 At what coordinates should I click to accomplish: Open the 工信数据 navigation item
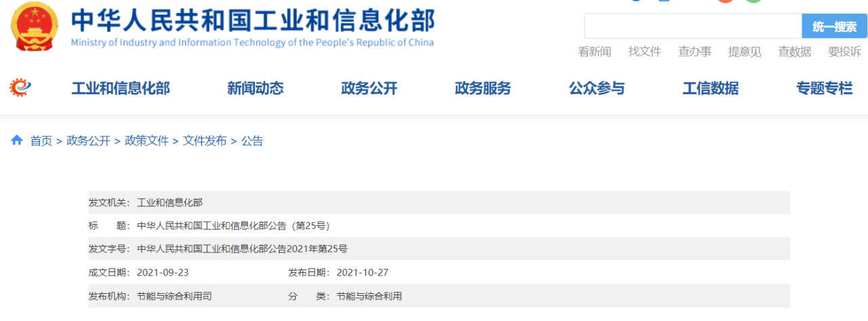click(x=711, y=88)
